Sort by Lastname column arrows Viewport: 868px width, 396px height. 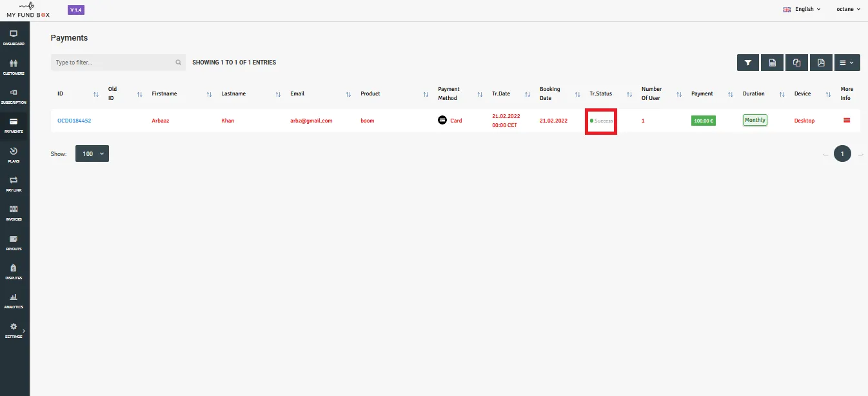[x=278, y=94]
